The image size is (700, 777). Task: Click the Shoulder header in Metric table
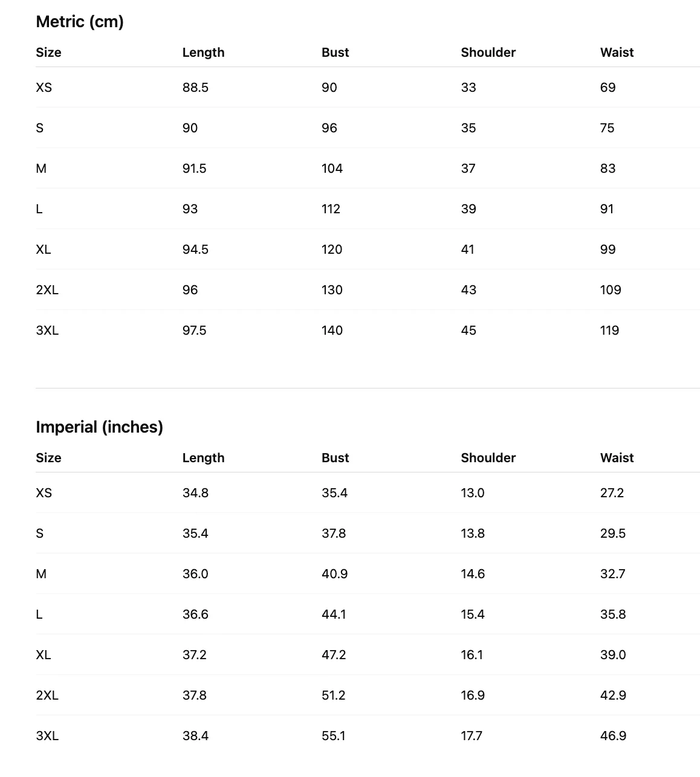click(x=488, y=53)
